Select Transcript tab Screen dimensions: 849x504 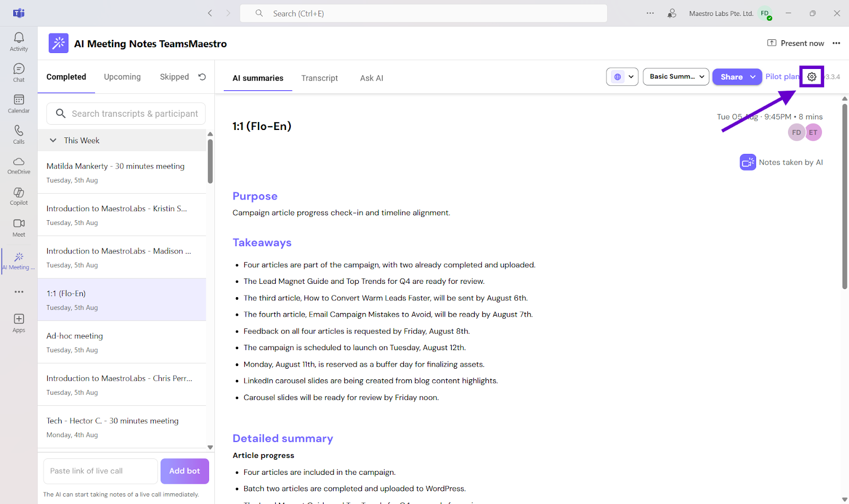coord(319,78)
